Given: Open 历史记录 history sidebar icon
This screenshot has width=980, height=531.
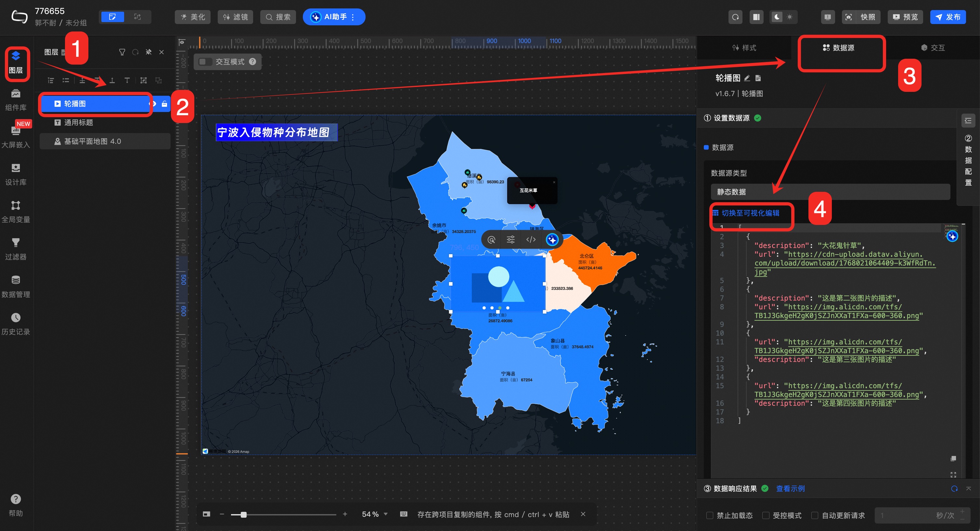Looking at the screenshot, I should 16,324.
